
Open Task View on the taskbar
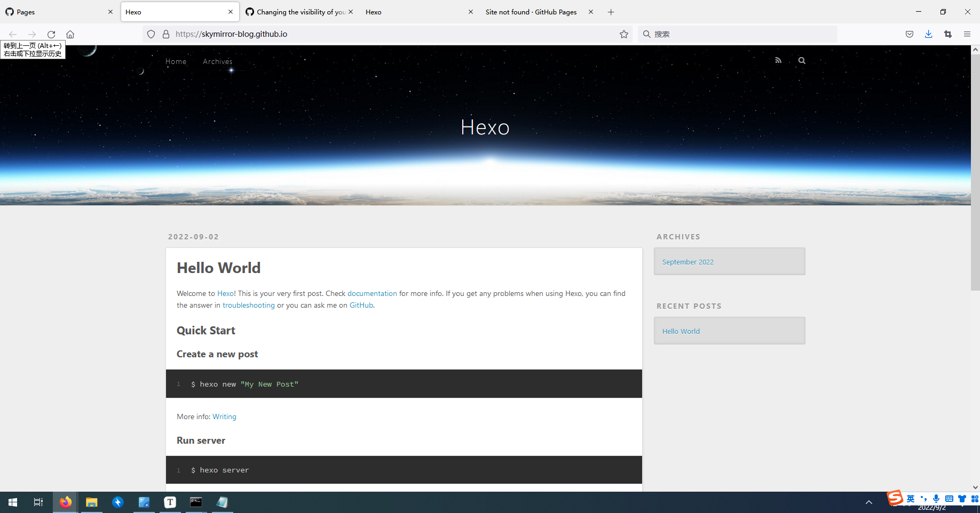pos(38,502)
